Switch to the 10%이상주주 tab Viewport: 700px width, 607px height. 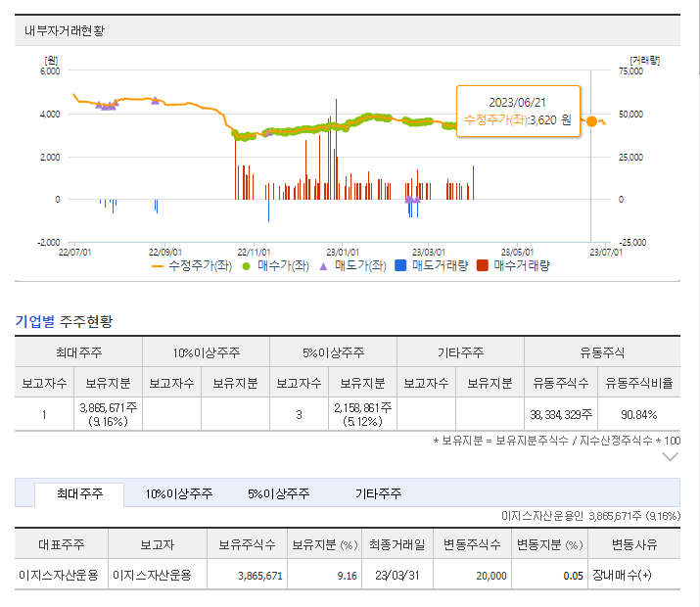point(179,494)
